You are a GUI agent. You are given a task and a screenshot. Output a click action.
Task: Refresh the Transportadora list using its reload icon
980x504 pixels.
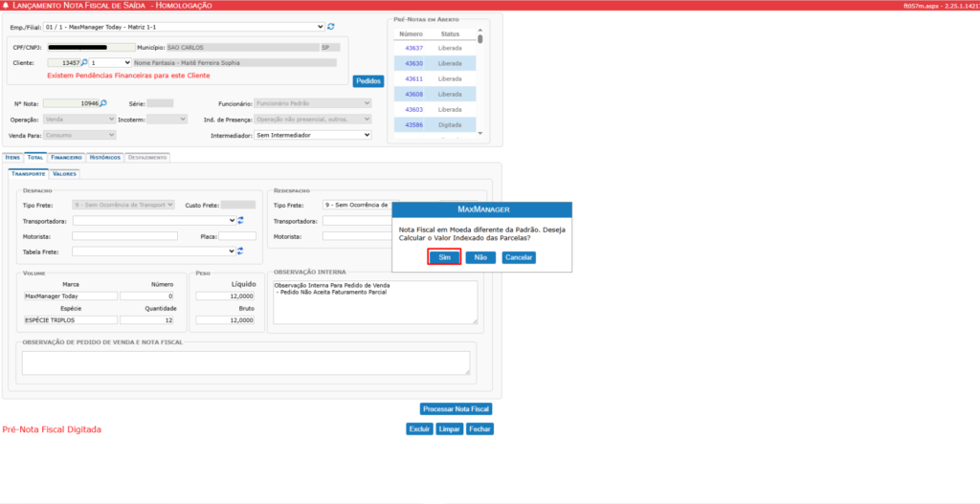[x=241, y=220]
